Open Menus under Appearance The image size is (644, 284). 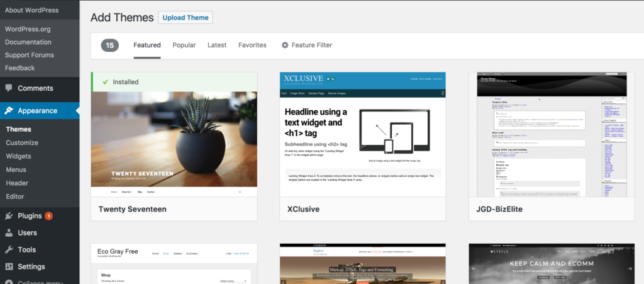point(16,169)
